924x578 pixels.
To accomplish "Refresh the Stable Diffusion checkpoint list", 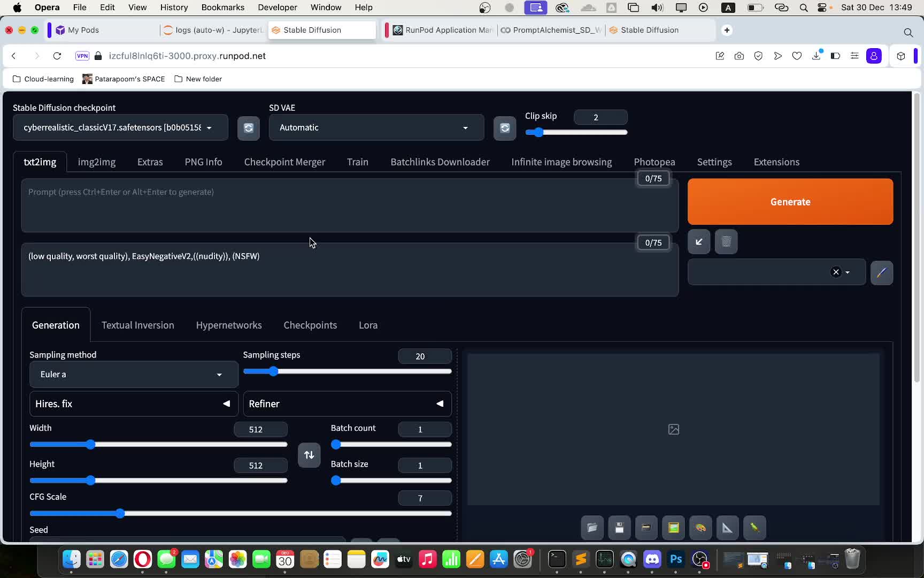I will pos(248,128).
